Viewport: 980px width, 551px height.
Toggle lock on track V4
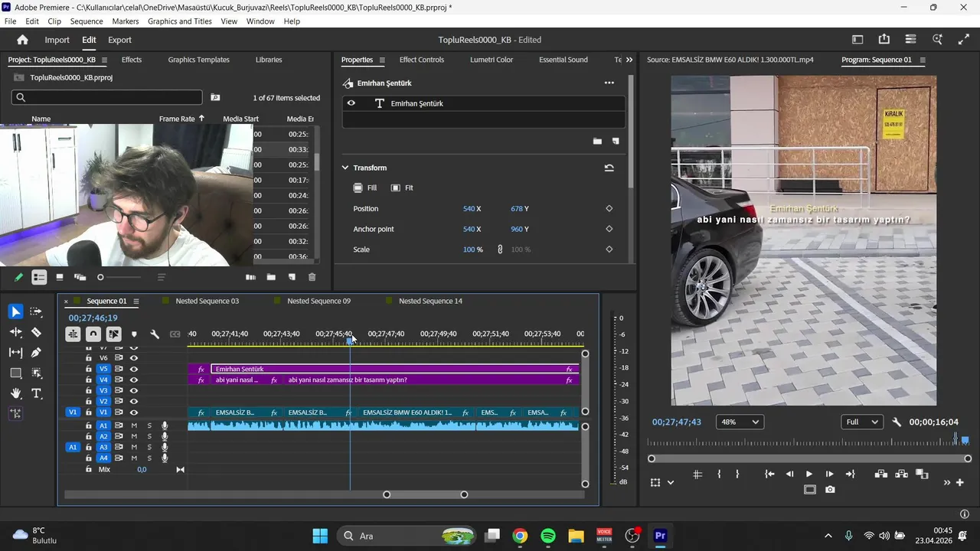click(89, 380)
